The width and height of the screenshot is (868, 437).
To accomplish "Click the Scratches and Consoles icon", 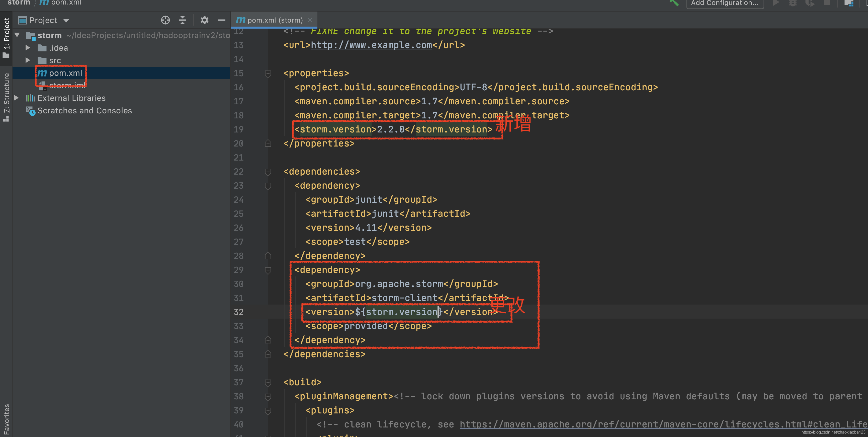I will [x=31, y=111].
